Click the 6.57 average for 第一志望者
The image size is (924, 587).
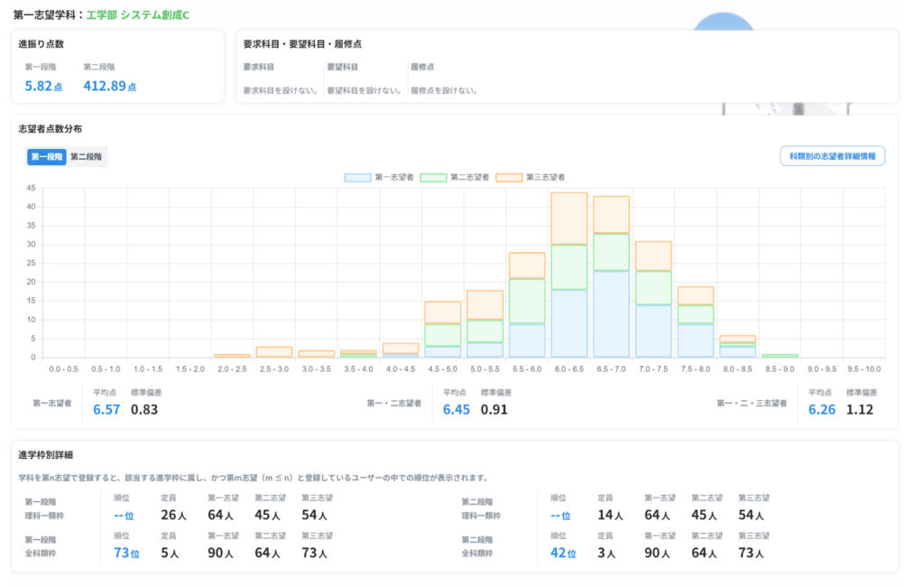click(x=106, y=409)
